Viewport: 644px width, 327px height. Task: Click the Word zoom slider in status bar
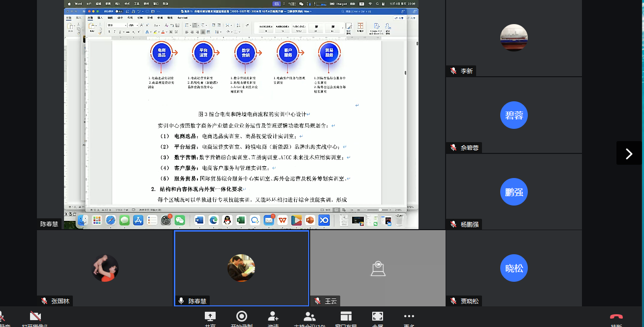coord(380,209)
